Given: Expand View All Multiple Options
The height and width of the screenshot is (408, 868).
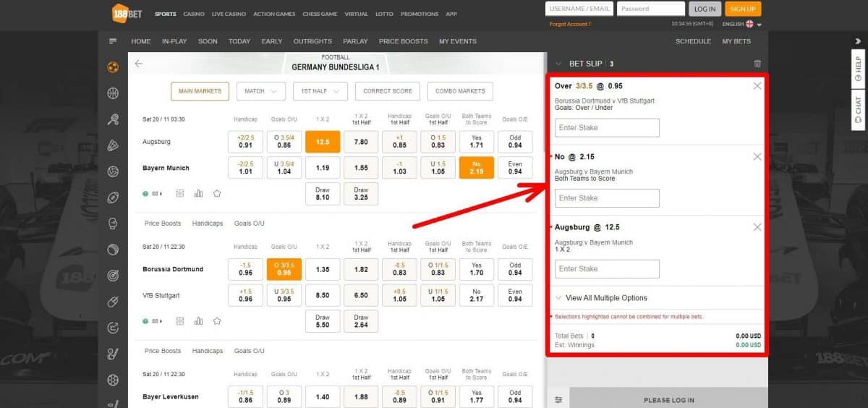Looking at the screenshot, I should click(x=600, y=298).
